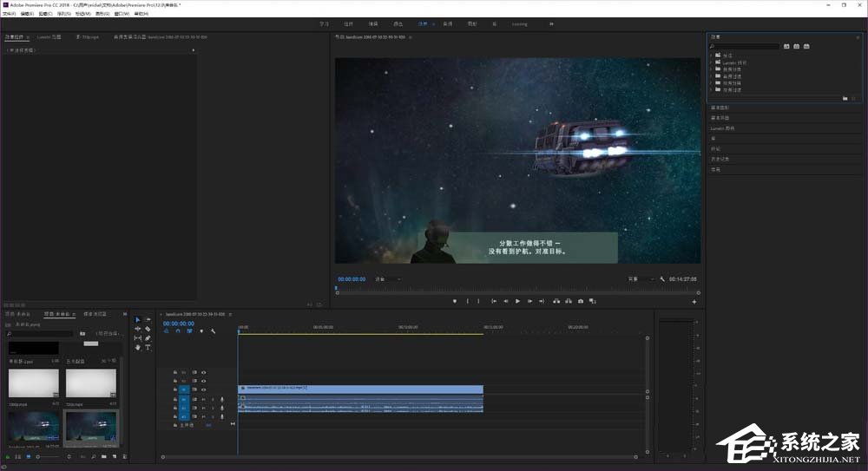Select the Razor tool in the tools panel

point(148,329)
